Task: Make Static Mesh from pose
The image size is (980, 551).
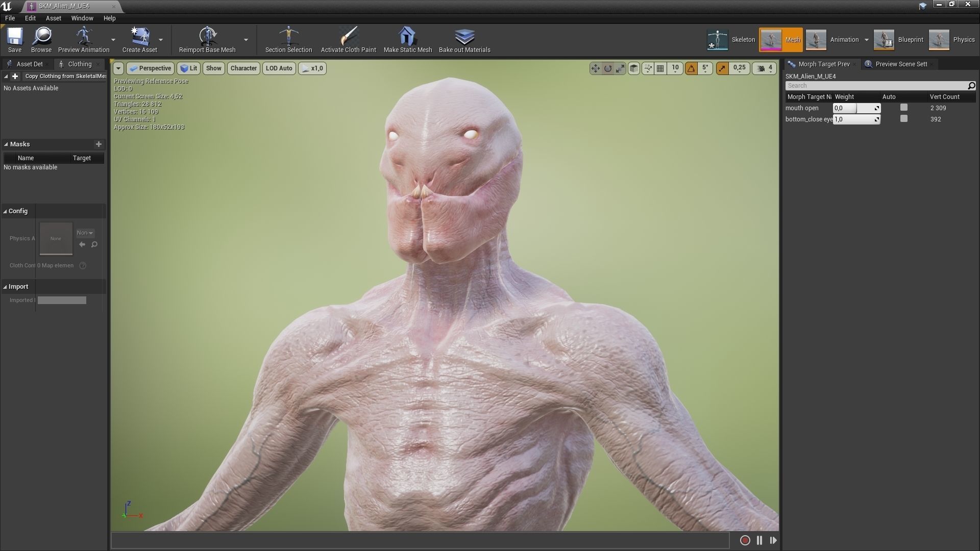Action: tap(407, 40)
